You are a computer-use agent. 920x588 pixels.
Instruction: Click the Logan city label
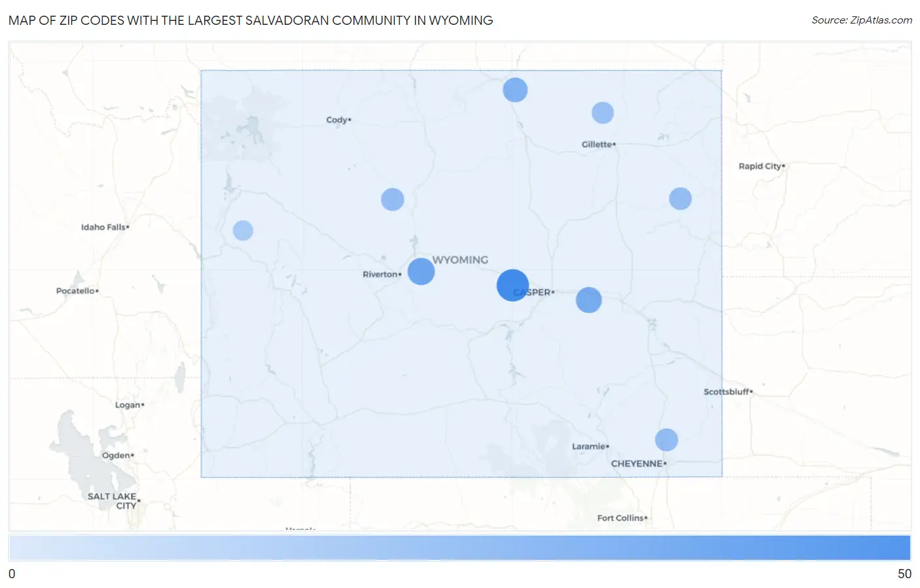(129, 405)
